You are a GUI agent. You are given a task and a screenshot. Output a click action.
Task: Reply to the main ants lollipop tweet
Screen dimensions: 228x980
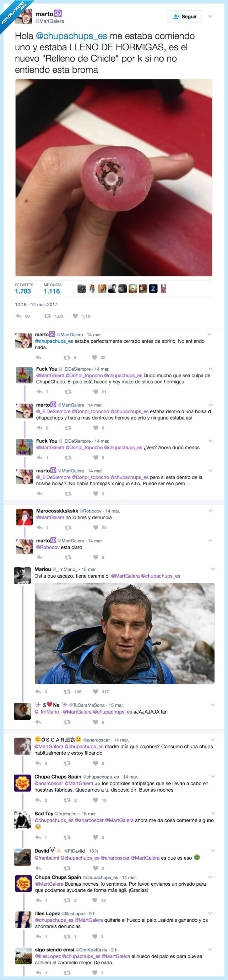point(19,316)
